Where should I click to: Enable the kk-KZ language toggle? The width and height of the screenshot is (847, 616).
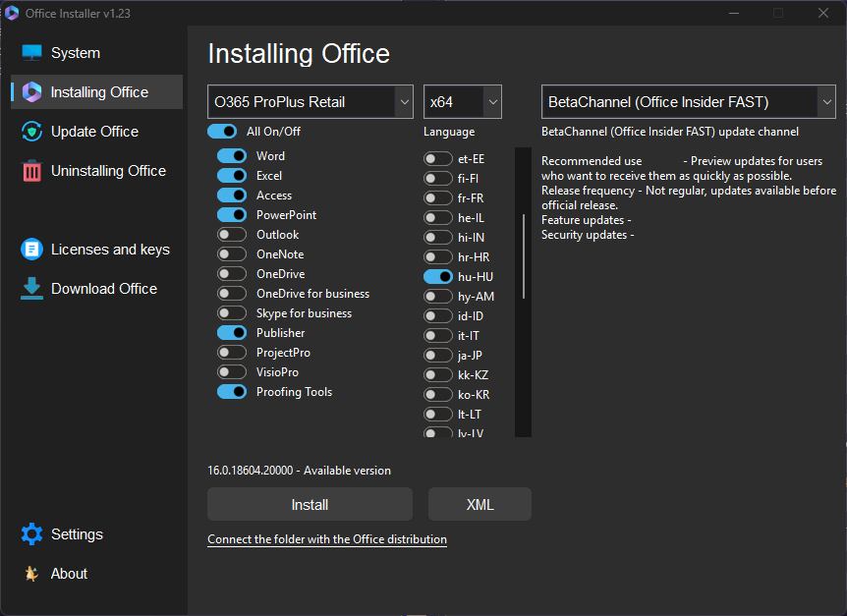[x=438, y=374]
